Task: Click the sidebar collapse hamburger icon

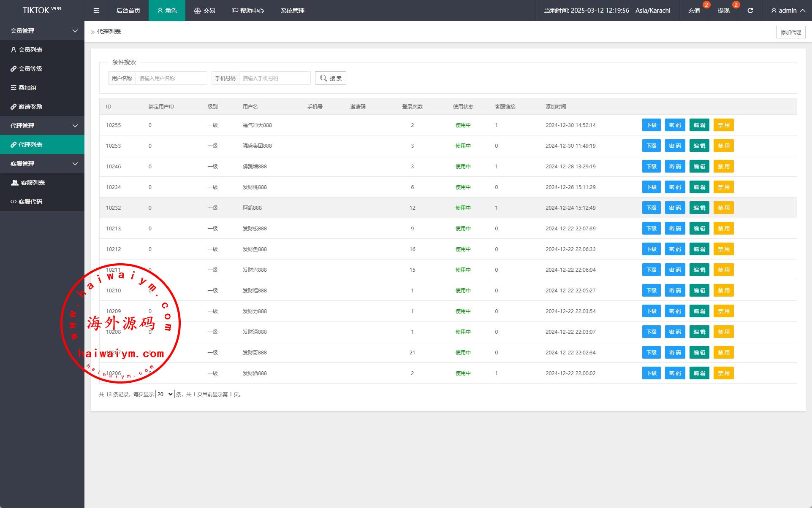Action: pos(96,11)
